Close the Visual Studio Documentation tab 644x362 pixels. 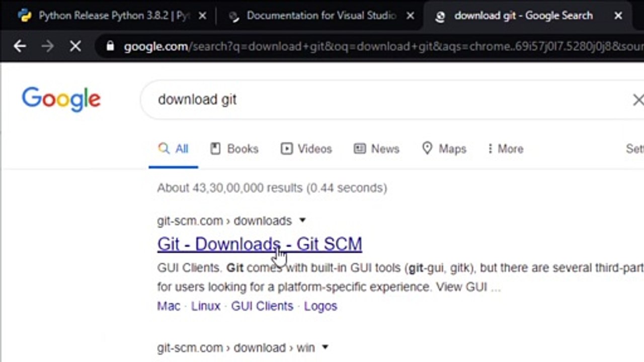(410, 16)
